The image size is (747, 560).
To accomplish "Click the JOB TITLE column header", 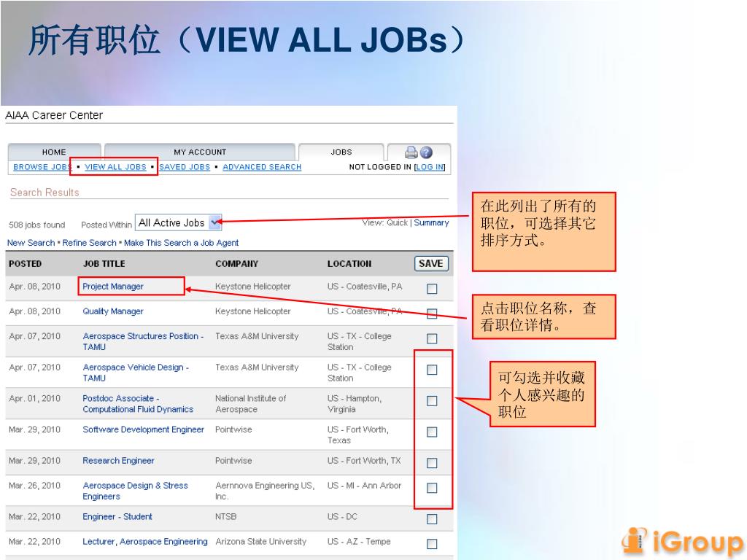I will [x=104, y=264].
